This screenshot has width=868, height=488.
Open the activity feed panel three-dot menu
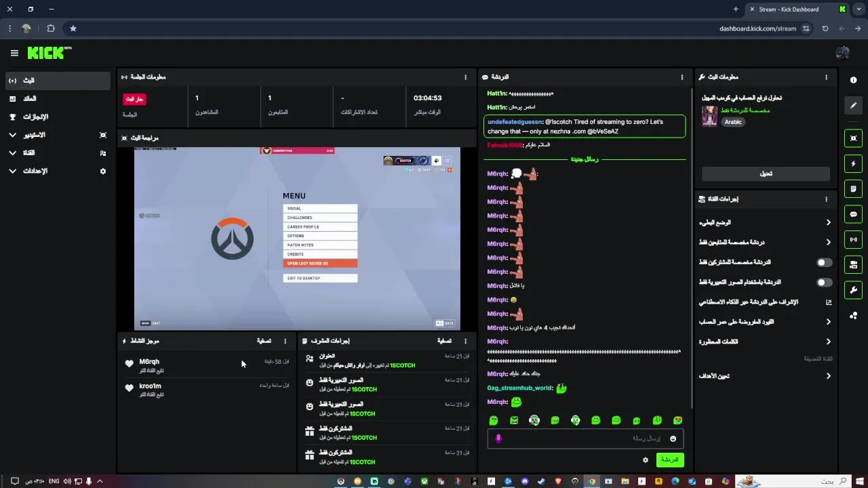pos(285,341)
